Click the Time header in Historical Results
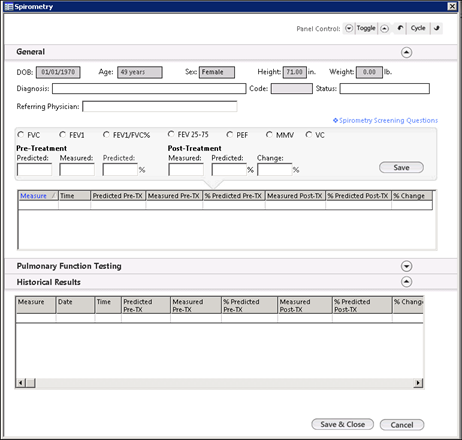The image size is (462, 440). [108, 305]
